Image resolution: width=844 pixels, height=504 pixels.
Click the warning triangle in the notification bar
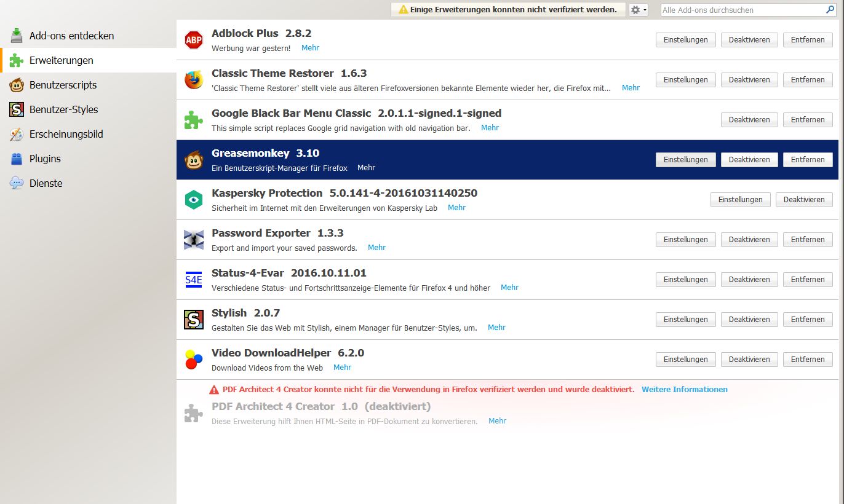403,10
